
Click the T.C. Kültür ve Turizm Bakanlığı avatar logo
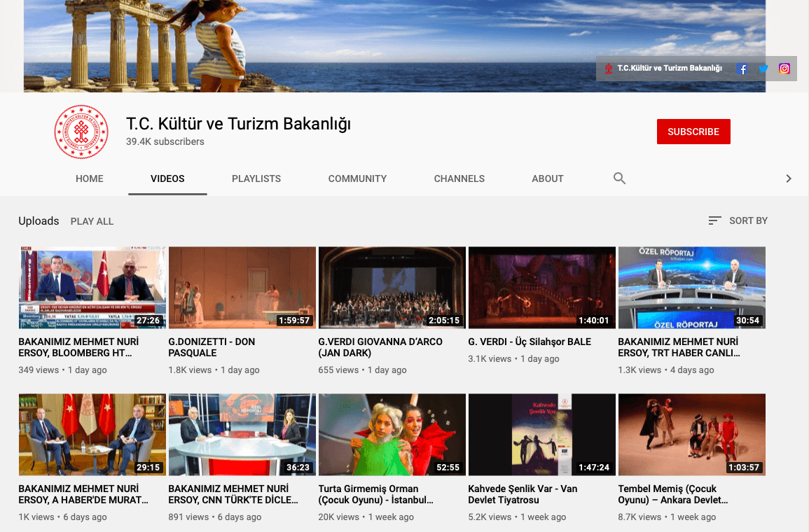(81, 132)
